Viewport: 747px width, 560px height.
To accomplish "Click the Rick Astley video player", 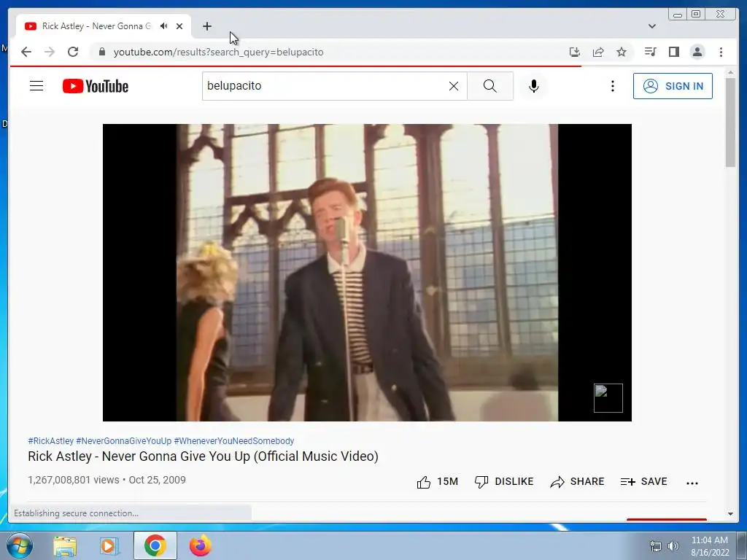I will click(368, 273).
